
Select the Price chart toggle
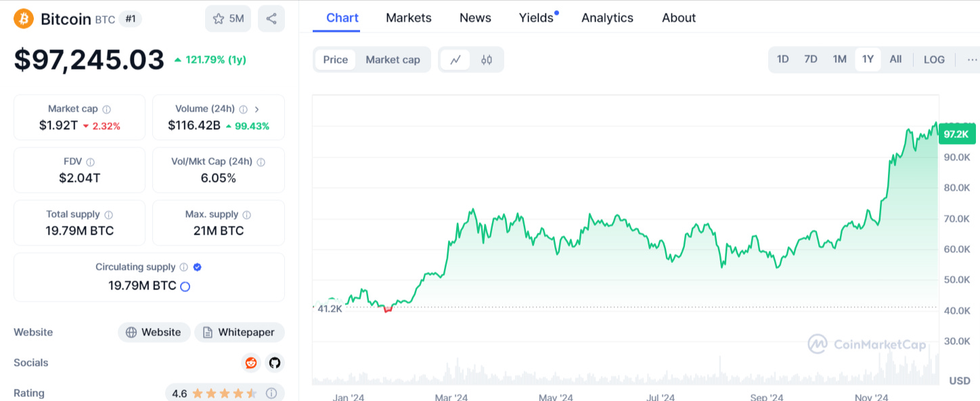tap(335, 60)
